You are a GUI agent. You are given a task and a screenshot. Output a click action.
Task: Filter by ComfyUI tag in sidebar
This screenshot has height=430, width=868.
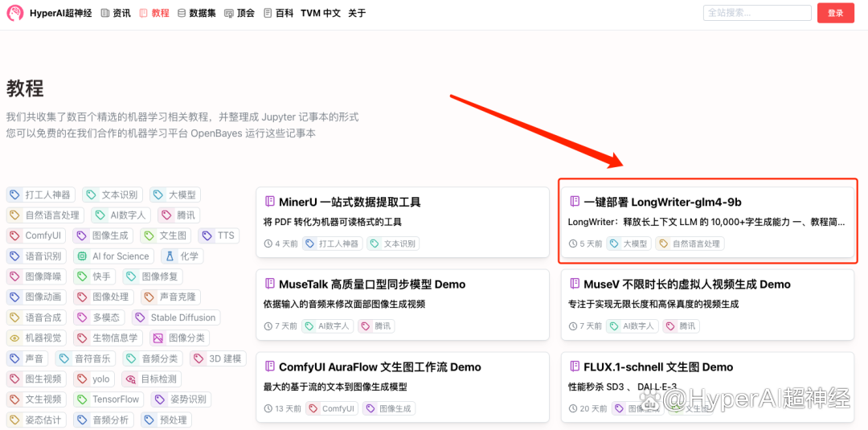click(x=36, y=235)
